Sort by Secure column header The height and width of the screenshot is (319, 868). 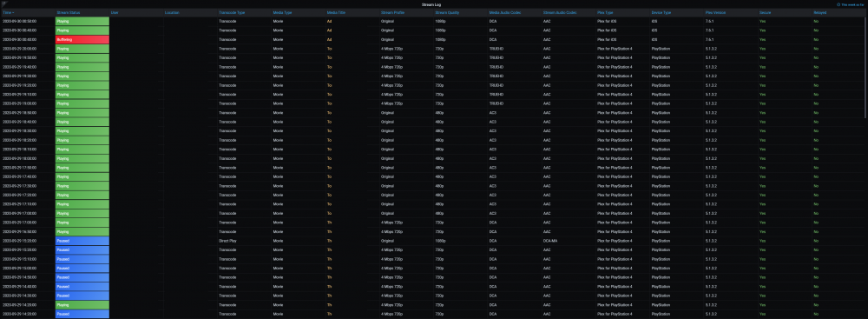pos(765,12)
